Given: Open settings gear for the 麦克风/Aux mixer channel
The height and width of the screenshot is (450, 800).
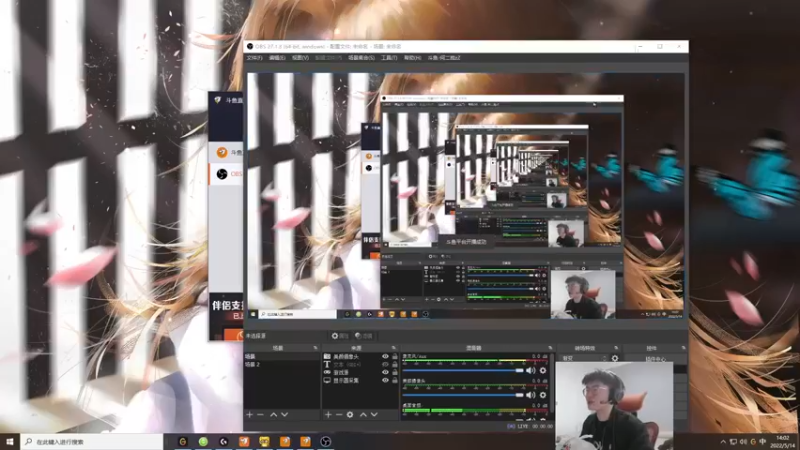Looking at the screenshot, I should (x=543, y=370).
